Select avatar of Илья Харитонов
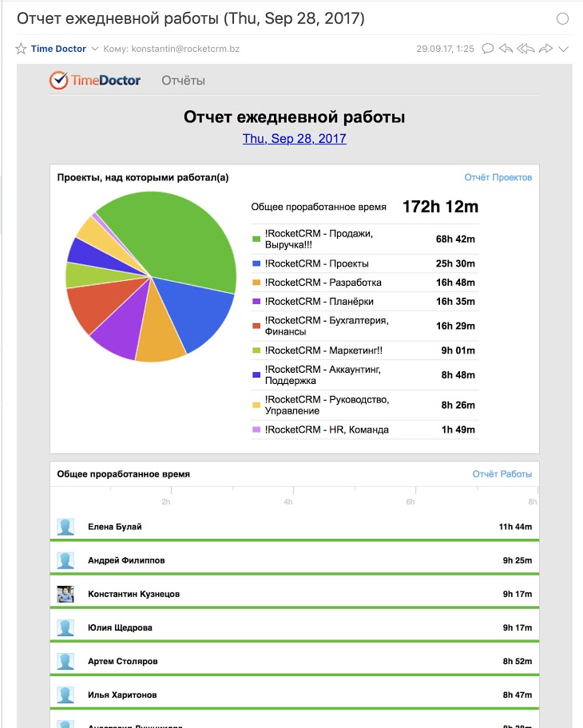The width and height of the screenshot is (583, 728). coord(65,694)
